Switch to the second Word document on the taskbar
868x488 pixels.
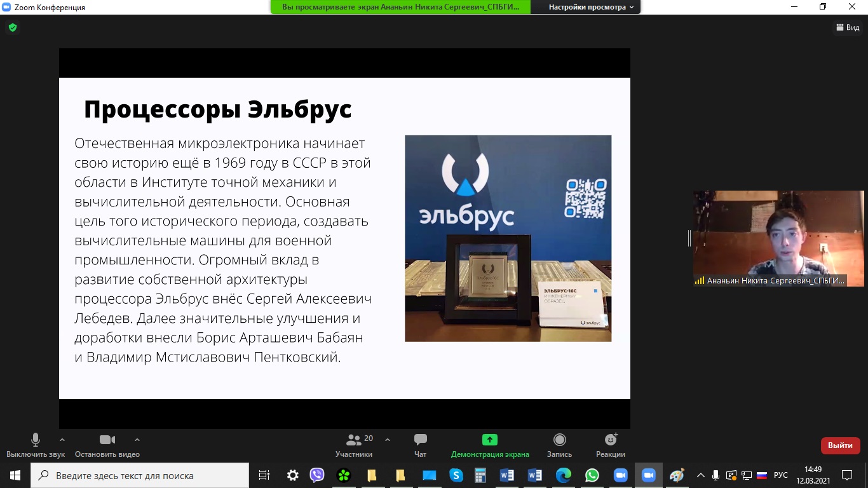[x=534, y=475]
